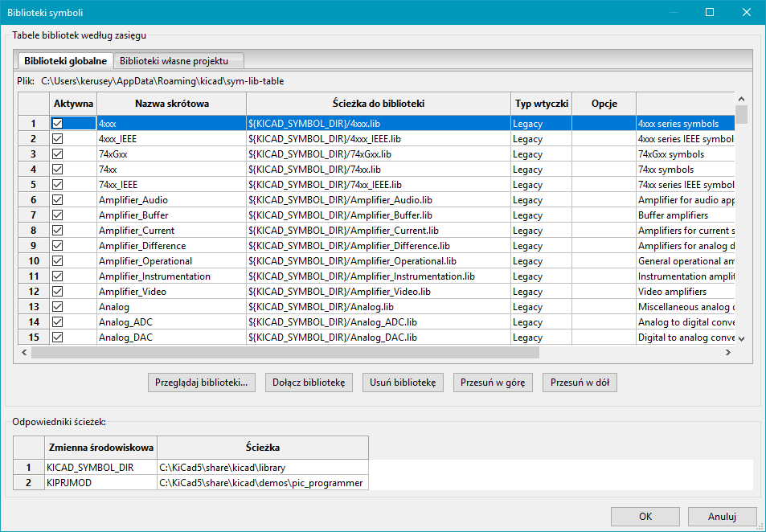
Task: Toggle the Amplifier_Audio active checkbox
Action: (x=58, y=200)
